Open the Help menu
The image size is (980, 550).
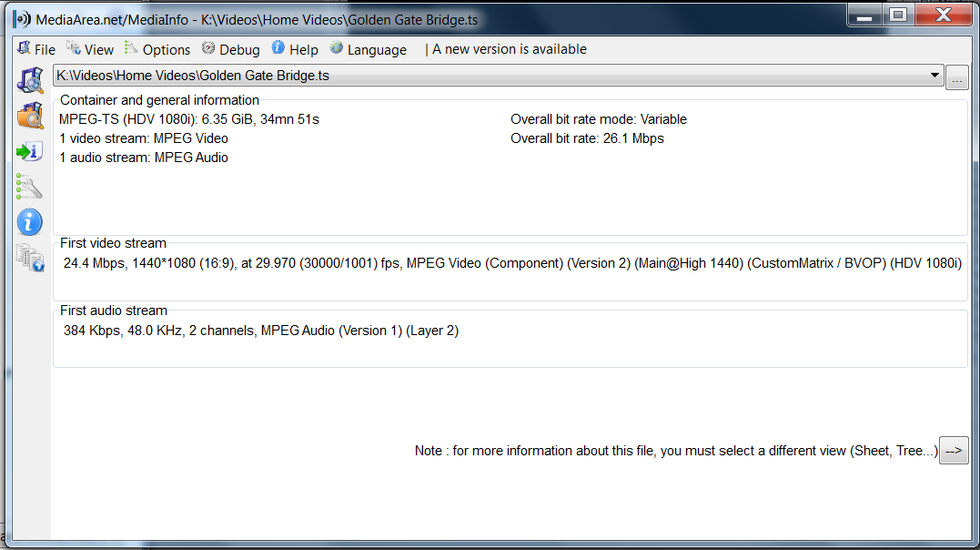pos(295,49)
